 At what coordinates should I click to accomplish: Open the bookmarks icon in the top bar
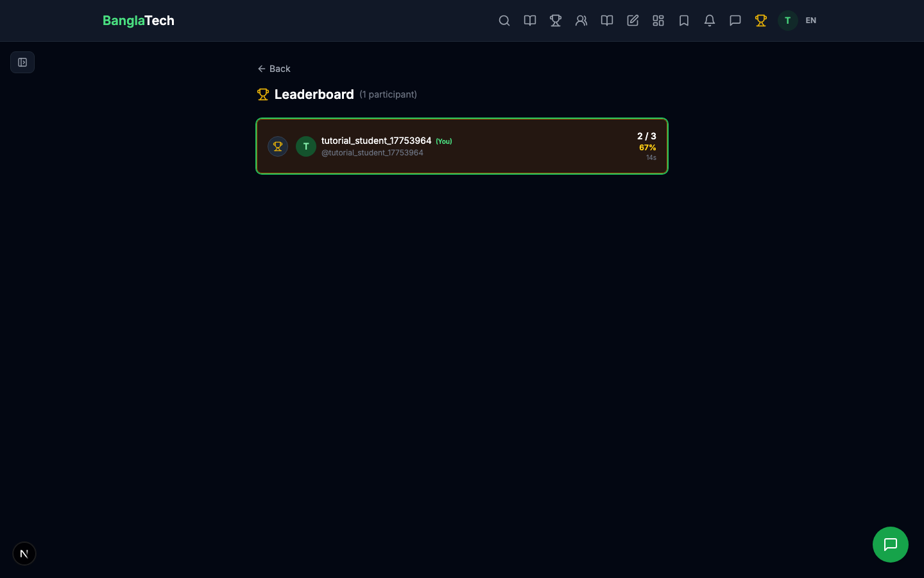point(684,21)
